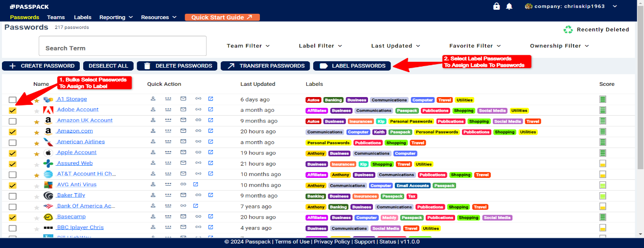
Task: Copy email envelope icon for Basecamp
Action: click(183, 217)
